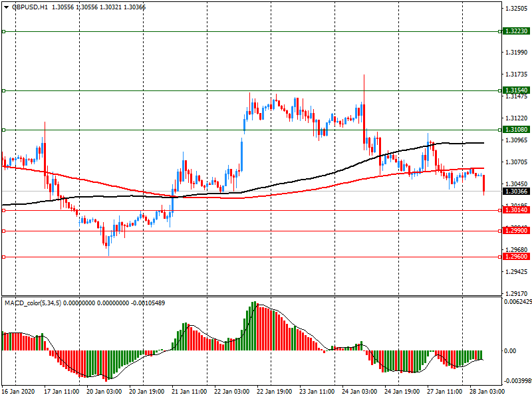Select the 1.30140 red support line handle
Image resolution: width=532 pixels, height=399 pixels.
tap(4, 211)
